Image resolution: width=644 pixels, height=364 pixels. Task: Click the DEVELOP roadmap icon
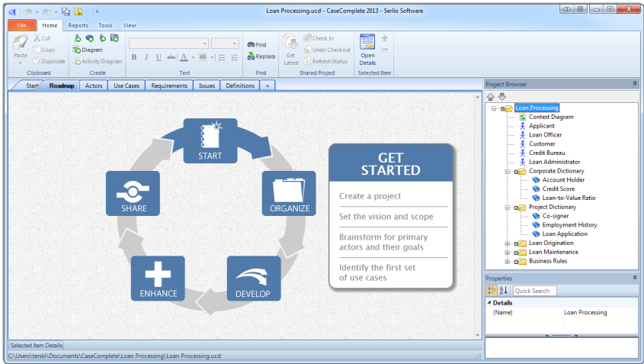(253, 279)
